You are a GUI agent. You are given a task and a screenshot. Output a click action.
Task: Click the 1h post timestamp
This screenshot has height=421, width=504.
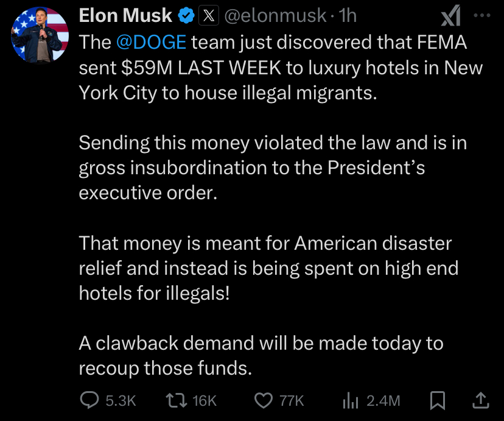pos(348,15)
